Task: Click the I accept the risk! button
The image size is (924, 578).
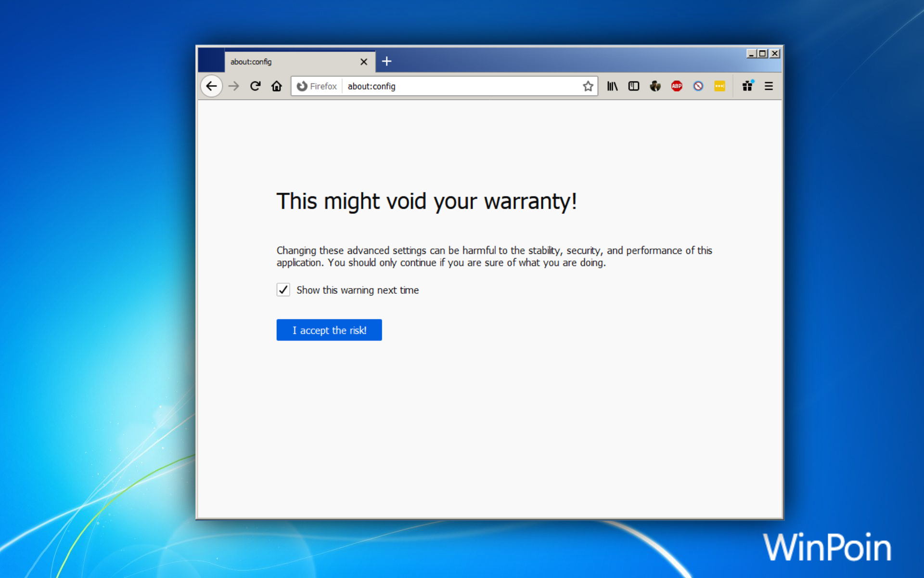Action: tap(329, 330)
